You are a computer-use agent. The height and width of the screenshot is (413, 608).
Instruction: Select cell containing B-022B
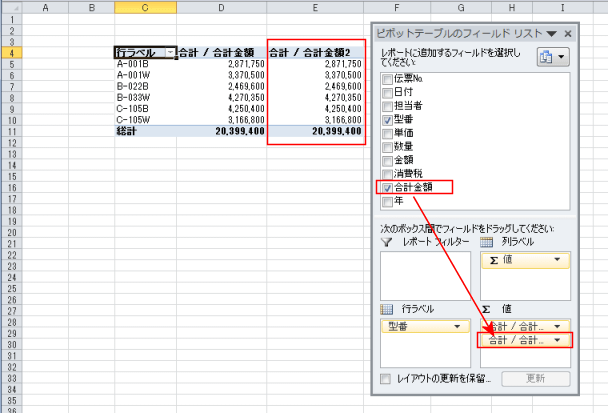tap(145, 86)
